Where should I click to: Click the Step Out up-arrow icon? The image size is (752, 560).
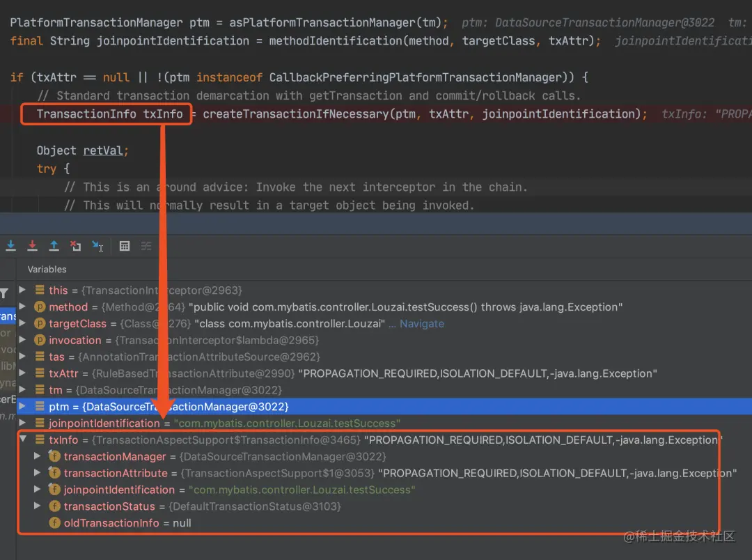54,246
